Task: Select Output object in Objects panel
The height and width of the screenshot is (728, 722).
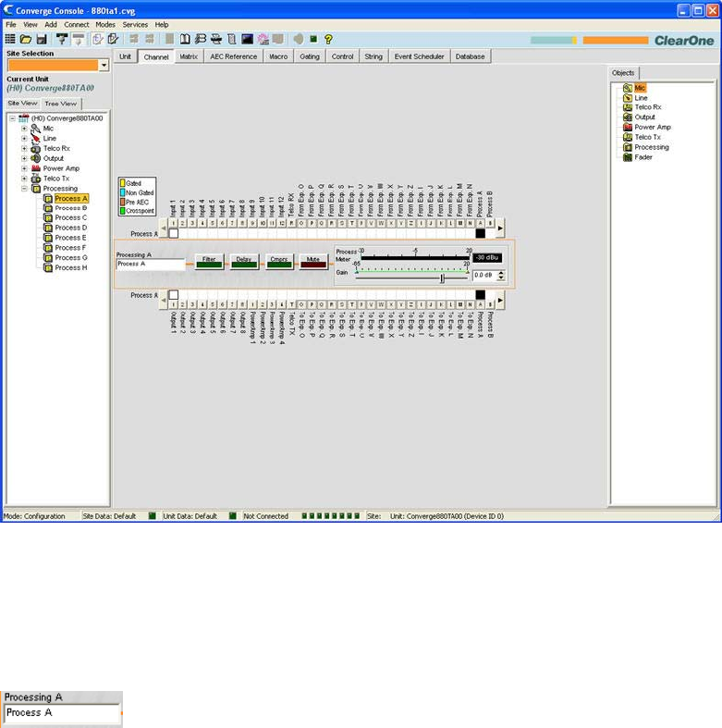Action: pos(639,117)
